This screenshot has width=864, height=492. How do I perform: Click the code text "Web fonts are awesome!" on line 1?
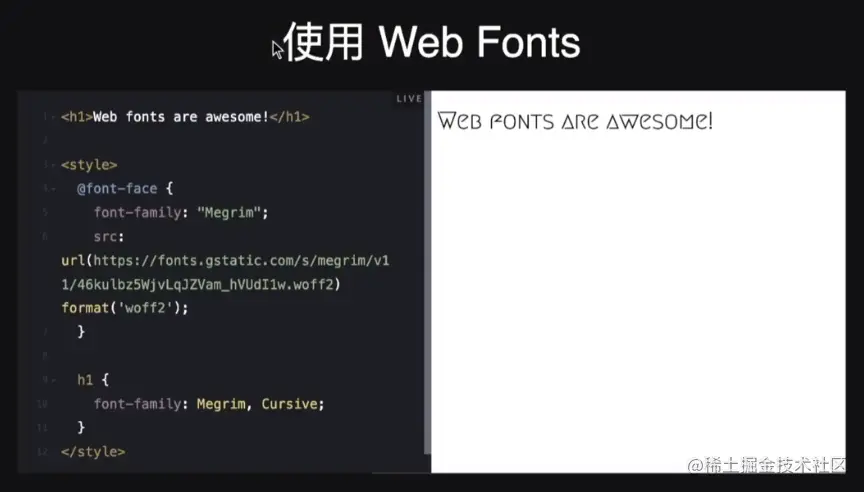(x=181, y=117)
